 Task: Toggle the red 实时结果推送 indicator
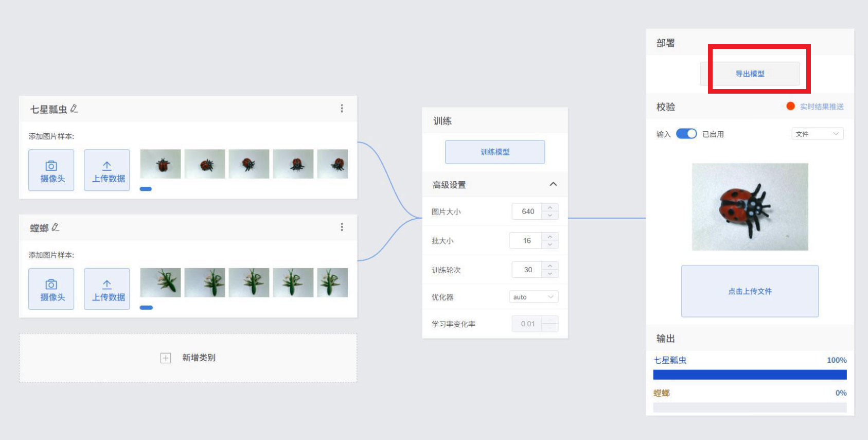[x=791, y=106]
